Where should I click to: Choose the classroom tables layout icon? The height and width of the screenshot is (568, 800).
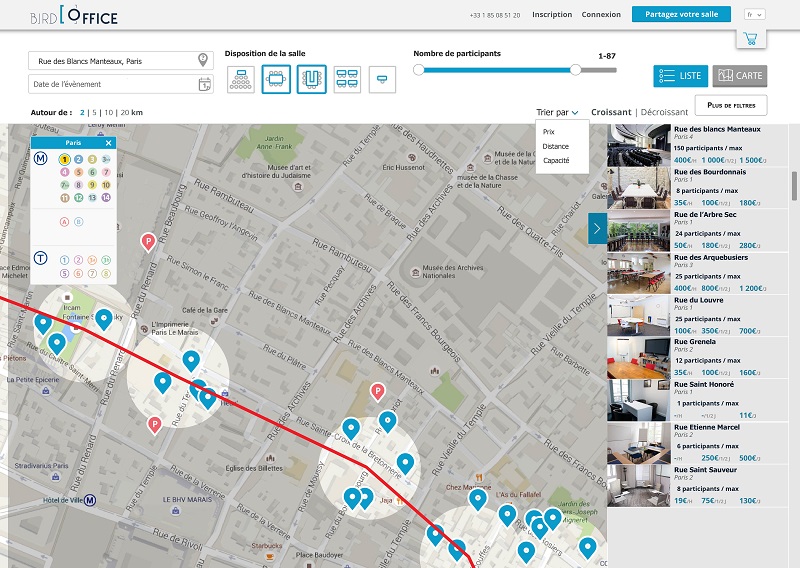347,79
